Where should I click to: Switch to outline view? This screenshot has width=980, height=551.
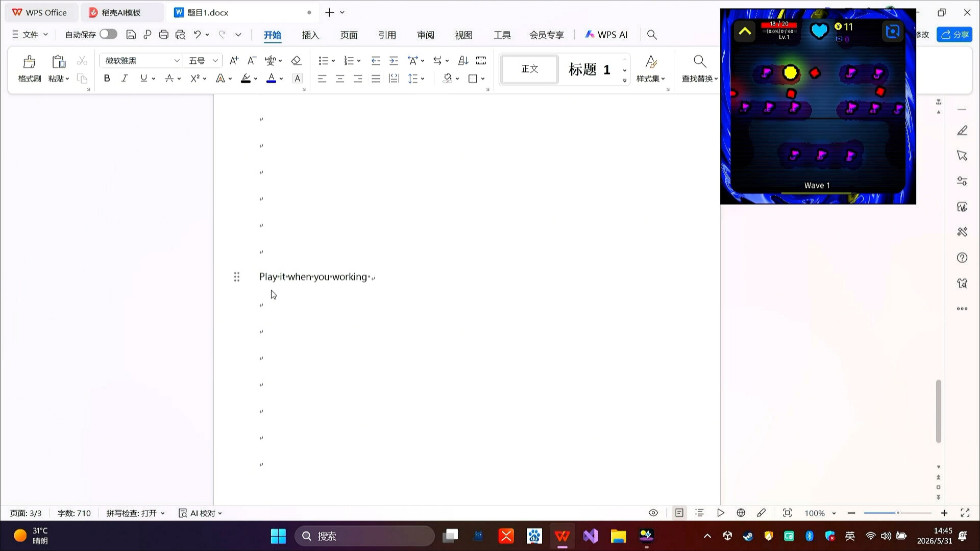tap(700, 513)
